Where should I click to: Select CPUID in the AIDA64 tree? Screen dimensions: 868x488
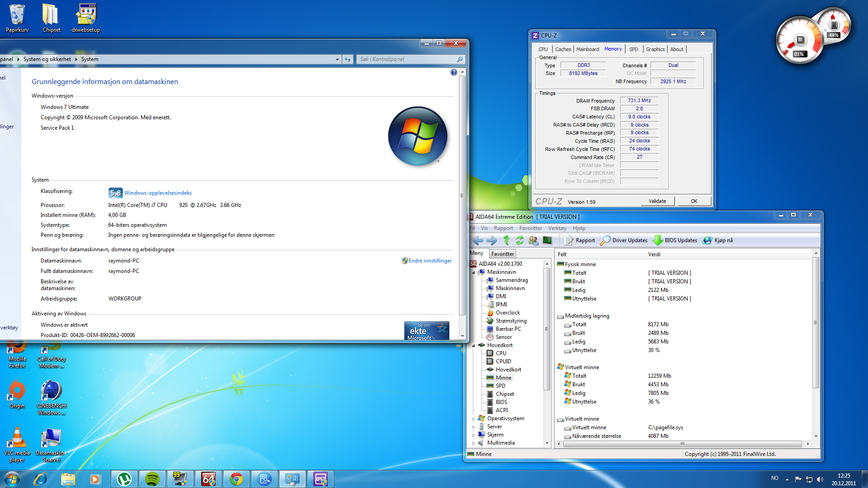click(x=503, y=361)
